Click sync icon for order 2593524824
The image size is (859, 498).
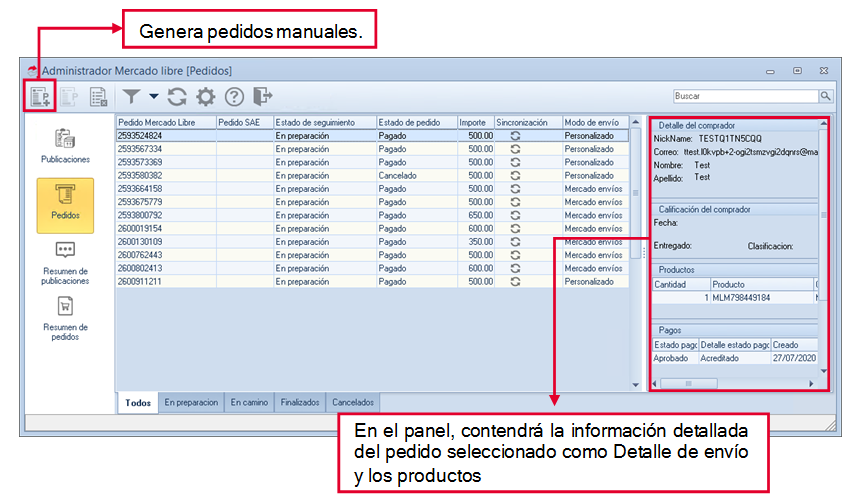(x=515, y=136)
